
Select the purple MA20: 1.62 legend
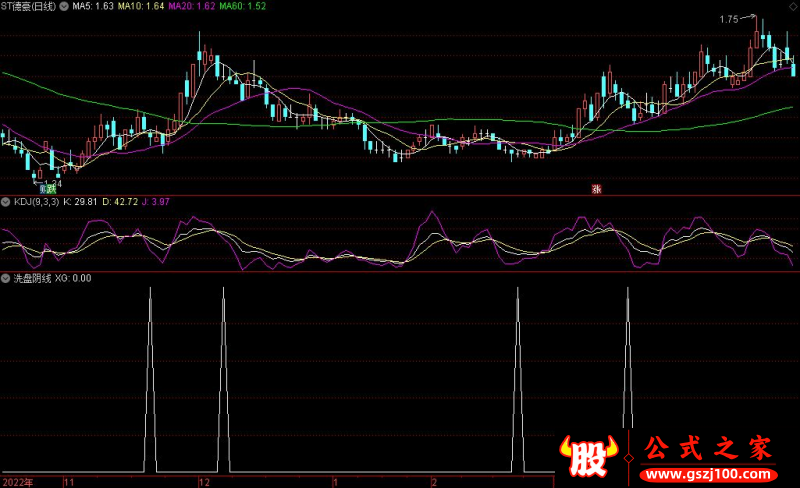pyautogui.click(x=193, y=6)
